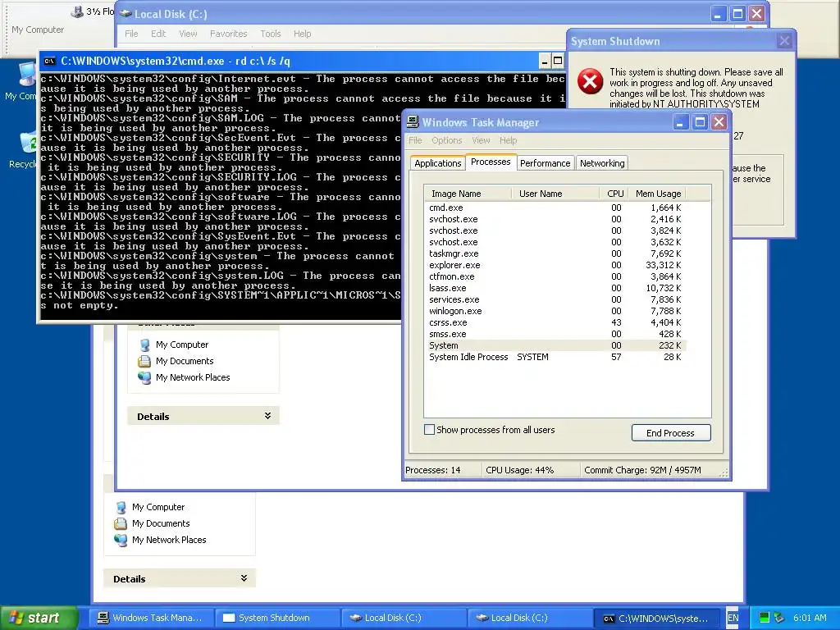This screenshot has height=630, width=840.
Task: Open Edit menu in Local Disk (C:) window
Action: pos(158,34)
